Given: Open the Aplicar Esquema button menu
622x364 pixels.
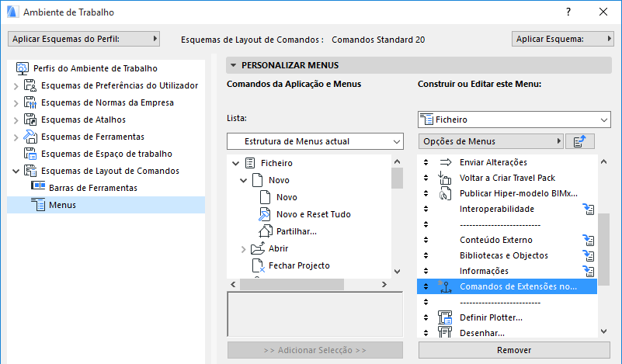Looking at the screenshot, I should click(x=564, y=38).
